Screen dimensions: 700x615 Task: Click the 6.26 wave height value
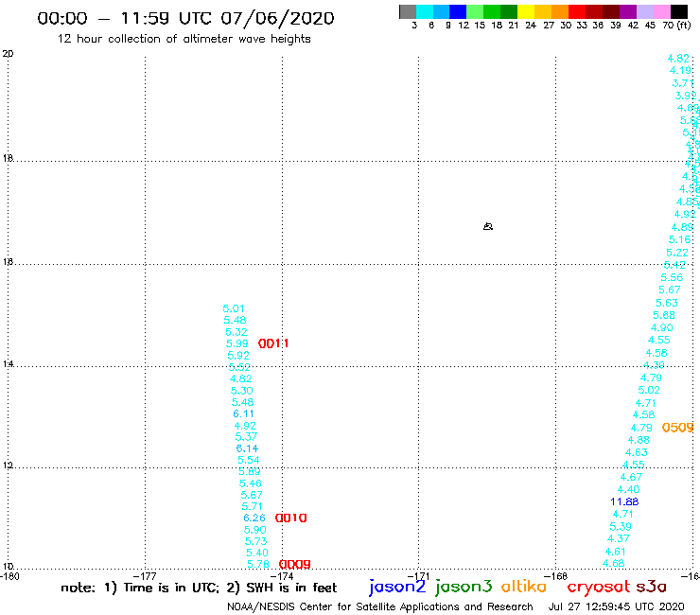click(254, 518)
